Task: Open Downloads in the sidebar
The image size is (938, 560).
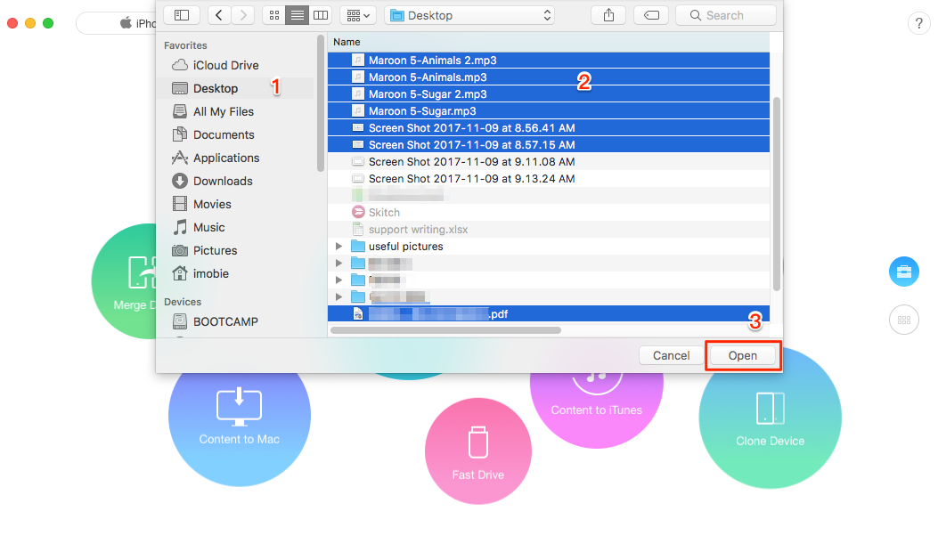Action: point(234,181)
